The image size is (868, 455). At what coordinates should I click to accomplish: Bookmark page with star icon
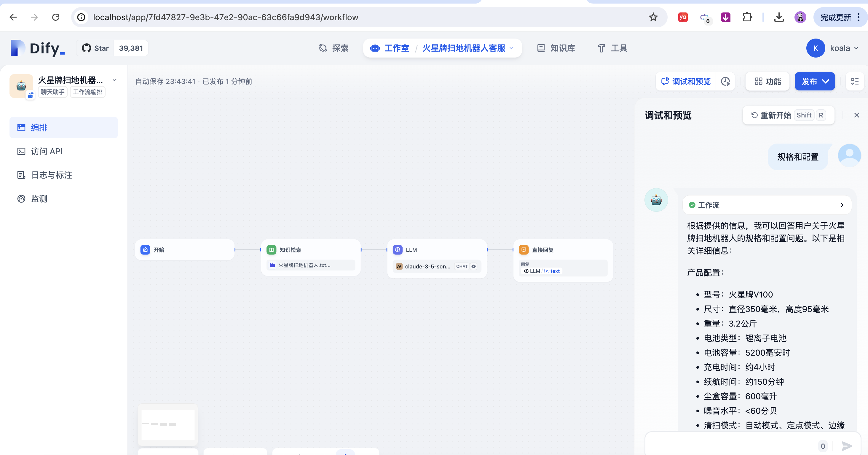coord(653,17)
